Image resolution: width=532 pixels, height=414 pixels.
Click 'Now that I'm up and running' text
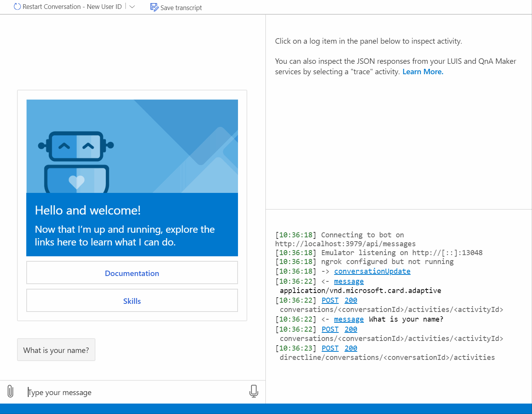(x=124, y=236)
